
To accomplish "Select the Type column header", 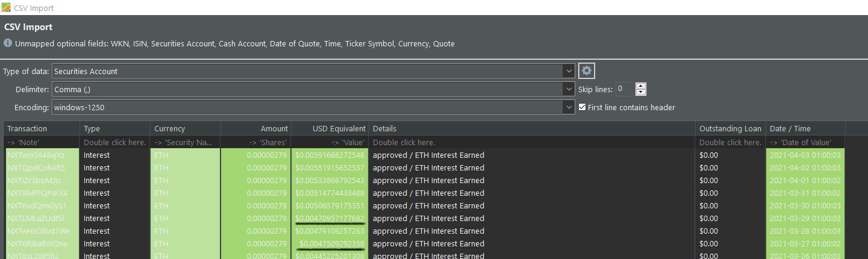I will (115, 128).
